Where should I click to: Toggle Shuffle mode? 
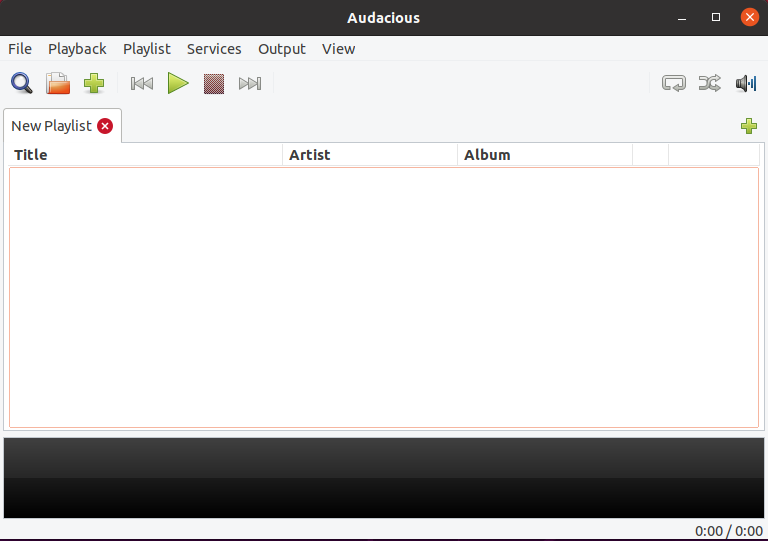click(710, 83)
